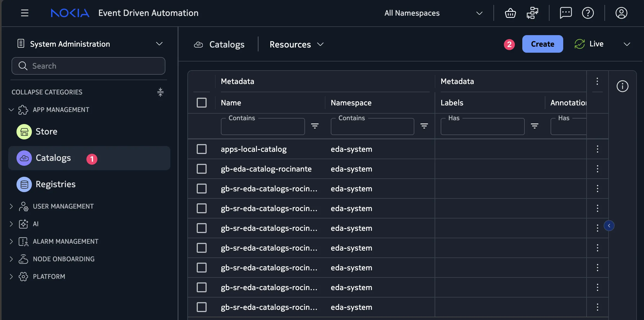Focus the Namespace Contains filter field
644x320 pixels.
tap(372, 127)
